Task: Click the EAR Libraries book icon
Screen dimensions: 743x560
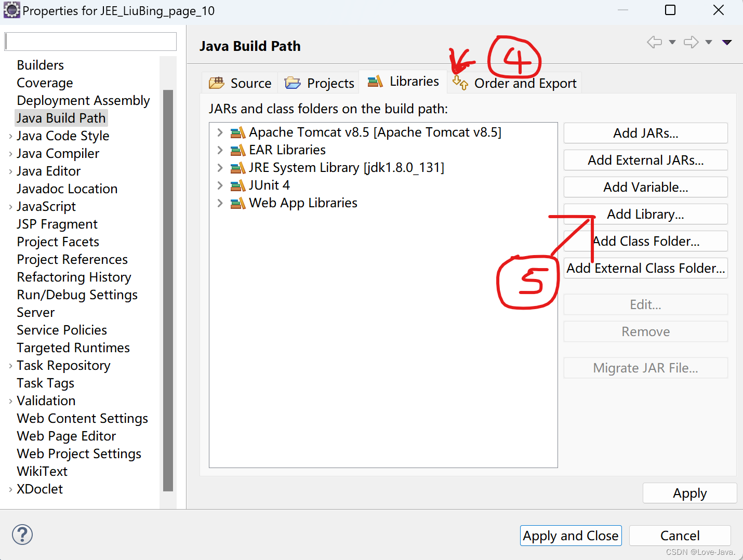Action: pos(238,151)
